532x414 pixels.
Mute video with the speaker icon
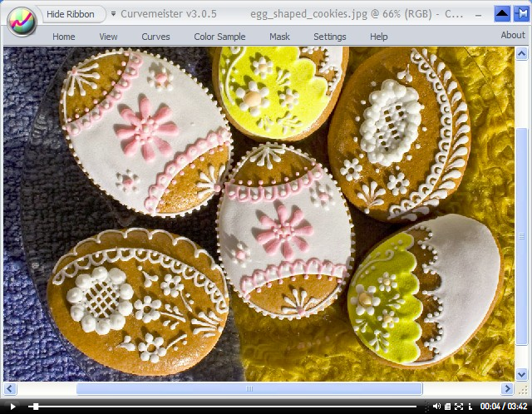(x=436, y=407)
